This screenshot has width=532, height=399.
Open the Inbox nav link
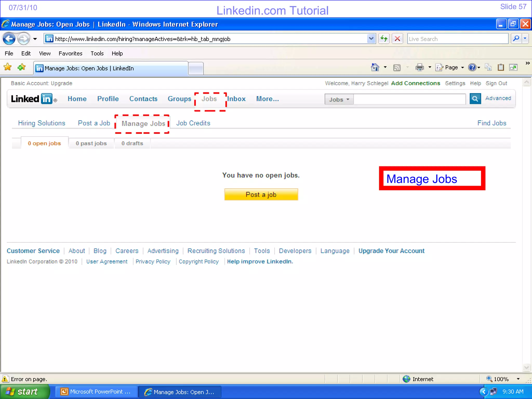click(x=236, y=99)
